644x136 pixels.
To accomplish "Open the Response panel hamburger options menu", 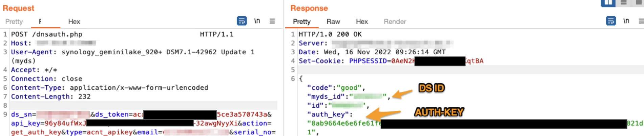I will [x=641, y=21].
